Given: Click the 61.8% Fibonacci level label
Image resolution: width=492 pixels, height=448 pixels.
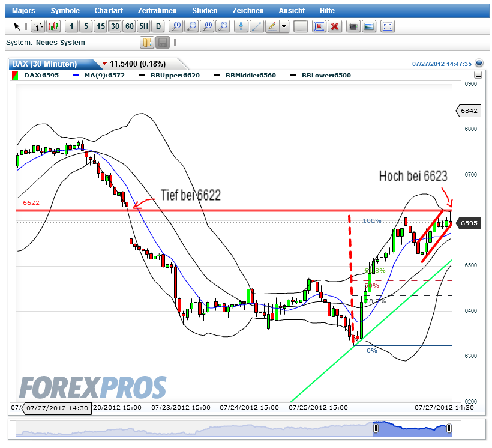Looking at the screenshot, I should (x=374, y=270).
